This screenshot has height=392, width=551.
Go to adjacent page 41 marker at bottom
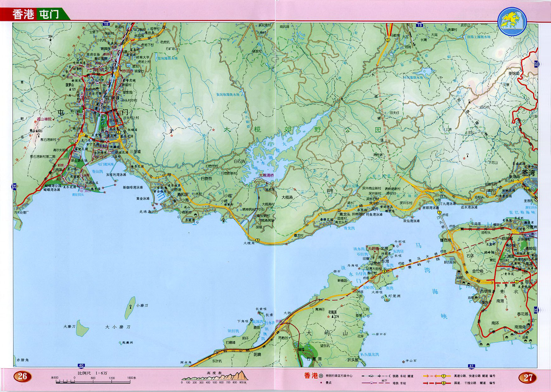pos(471,366)
